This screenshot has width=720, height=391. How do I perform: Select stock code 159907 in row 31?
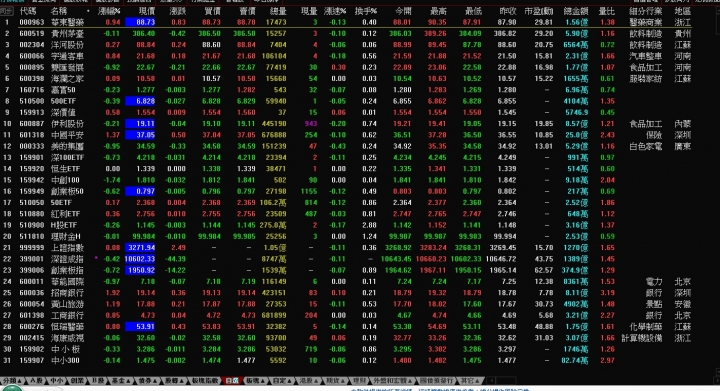coord(32,360)
